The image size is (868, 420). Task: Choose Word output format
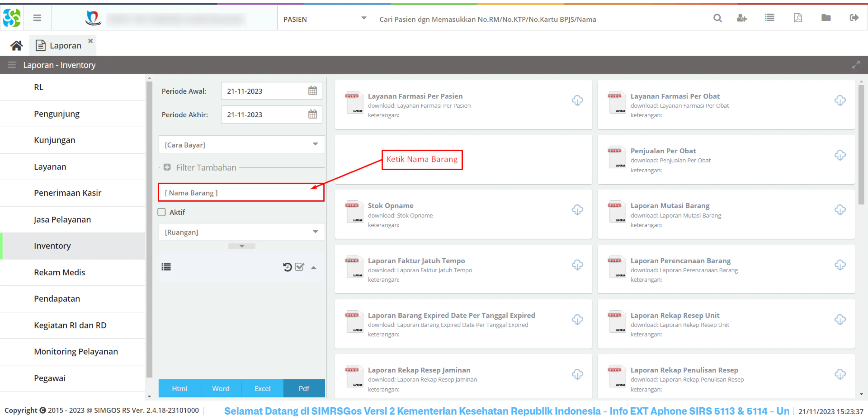click(221, 388)
